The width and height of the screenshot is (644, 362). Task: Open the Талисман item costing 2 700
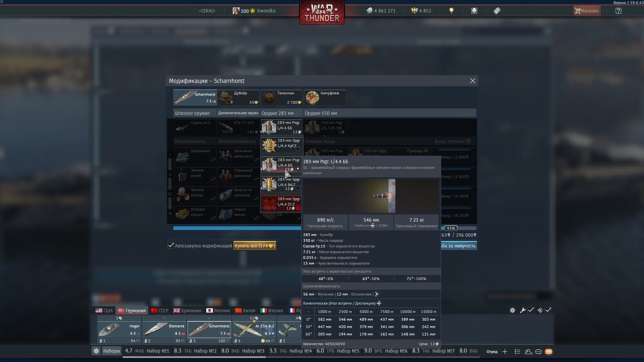click(281, 97)
